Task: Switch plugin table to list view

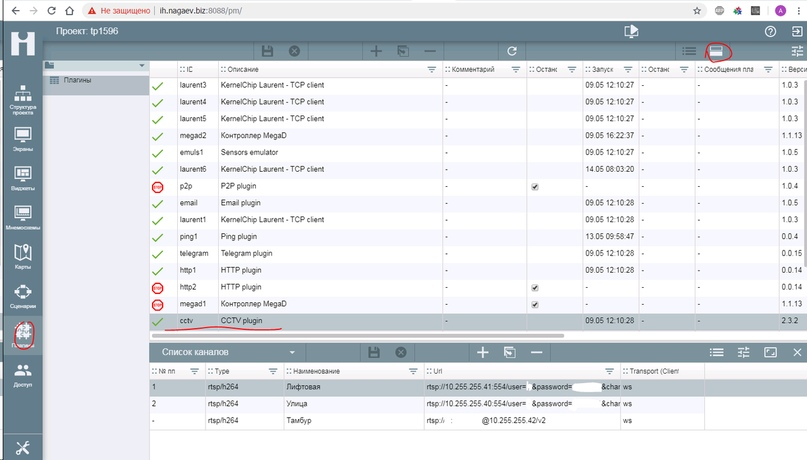Action: [x=689, y=51]
